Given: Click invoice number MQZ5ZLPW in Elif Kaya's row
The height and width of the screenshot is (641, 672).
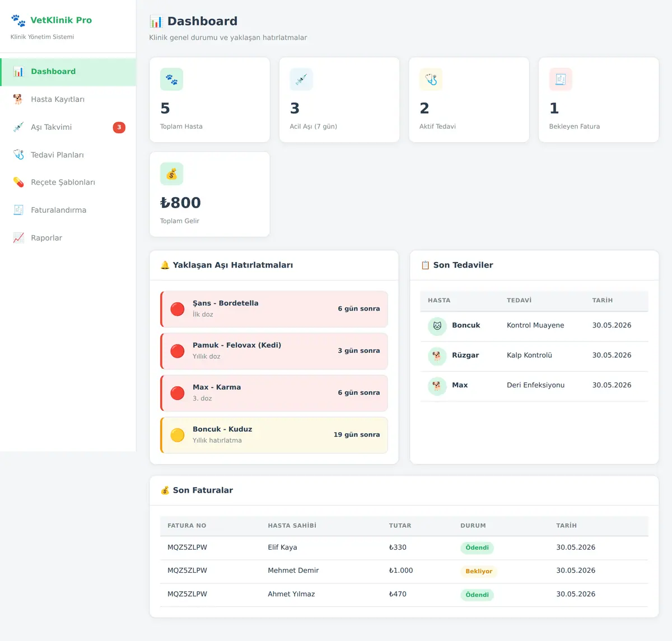Looking at the screenshot, I should tap(187, 548).
